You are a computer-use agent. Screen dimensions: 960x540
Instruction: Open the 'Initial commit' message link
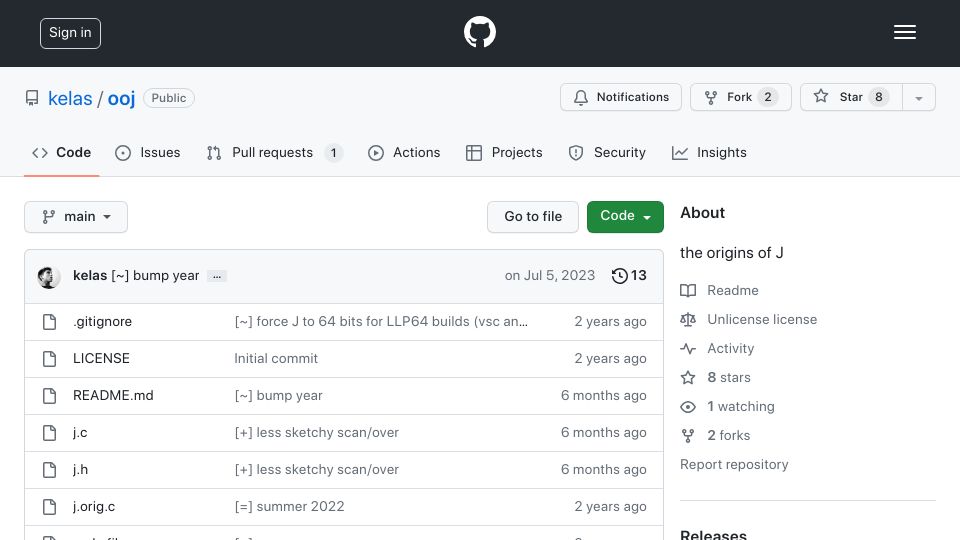(276, 358)
